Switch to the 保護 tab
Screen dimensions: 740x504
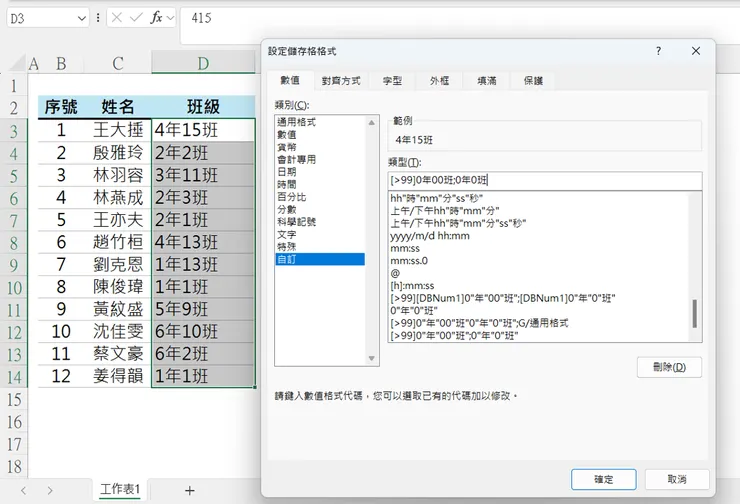533,81
